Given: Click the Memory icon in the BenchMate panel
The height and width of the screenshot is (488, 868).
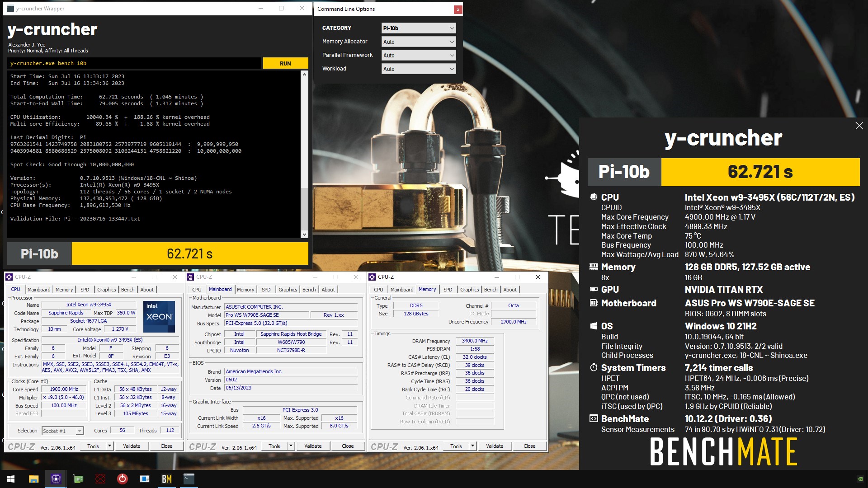Looking at the screenshot, I should (x=594, y=267).
